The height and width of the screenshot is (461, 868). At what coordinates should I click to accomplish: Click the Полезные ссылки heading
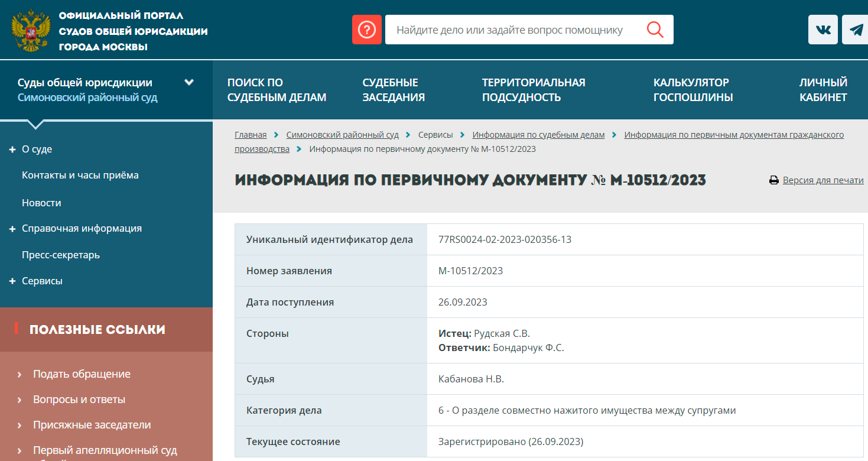coord(97,329)
